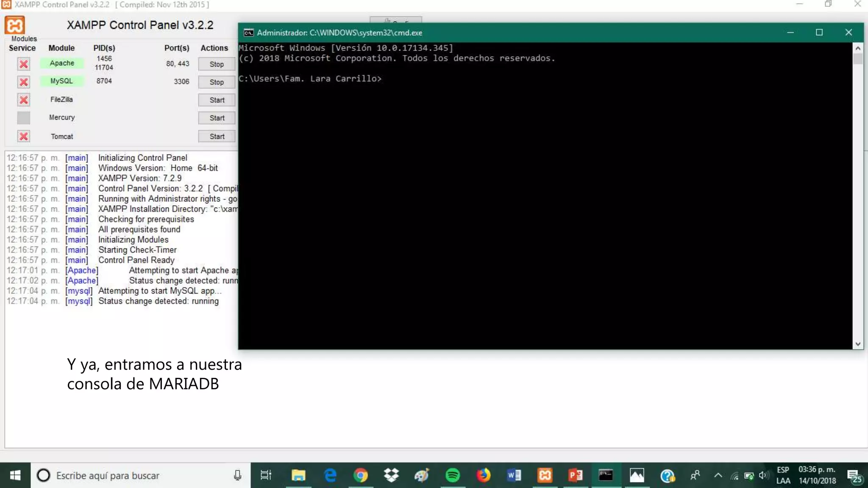Image resolution: width=868 pixels, height=488 pixels.
Task: Open Firefox from the taskbar
Action: pos(483,475)
